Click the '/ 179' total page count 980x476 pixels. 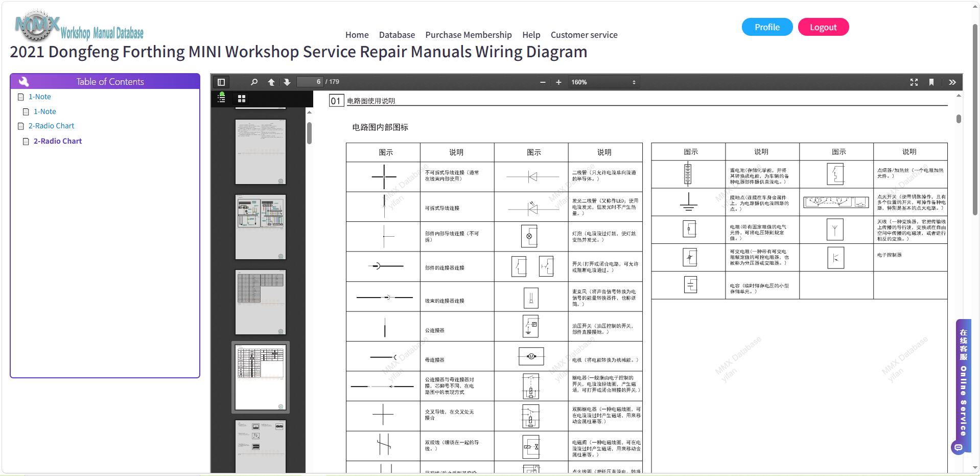point(332,82)
